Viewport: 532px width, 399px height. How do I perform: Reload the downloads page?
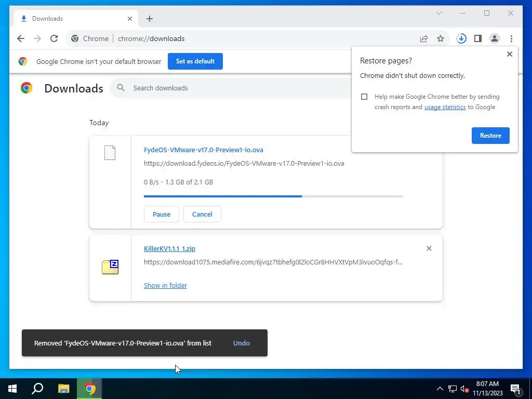(x=54, y=38)
